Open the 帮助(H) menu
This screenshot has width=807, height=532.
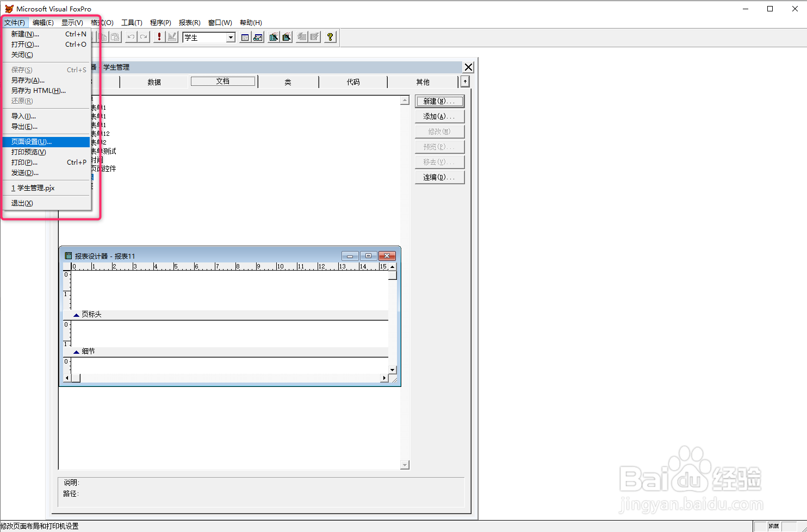point(251,22)
